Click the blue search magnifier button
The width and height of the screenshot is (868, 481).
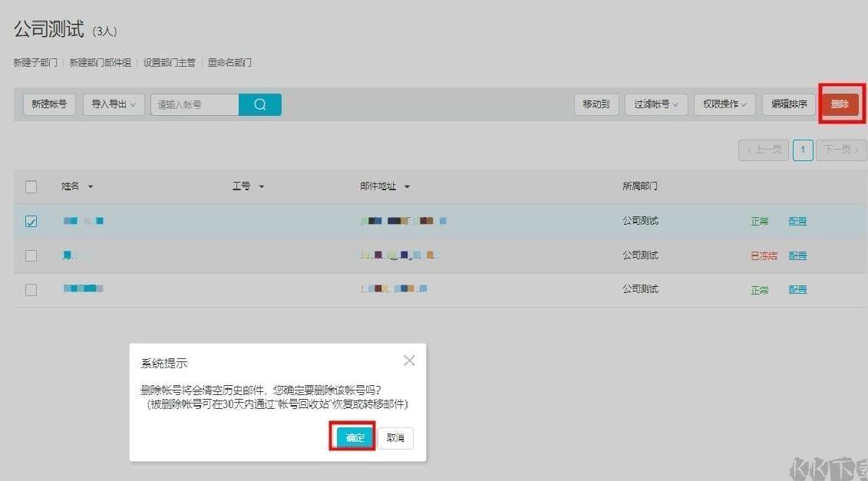259,104
